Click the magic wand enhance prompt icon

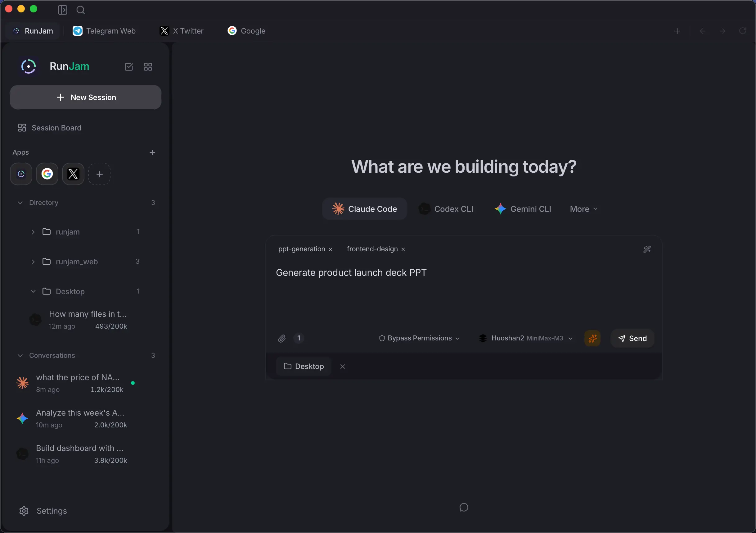pos(647,249)
